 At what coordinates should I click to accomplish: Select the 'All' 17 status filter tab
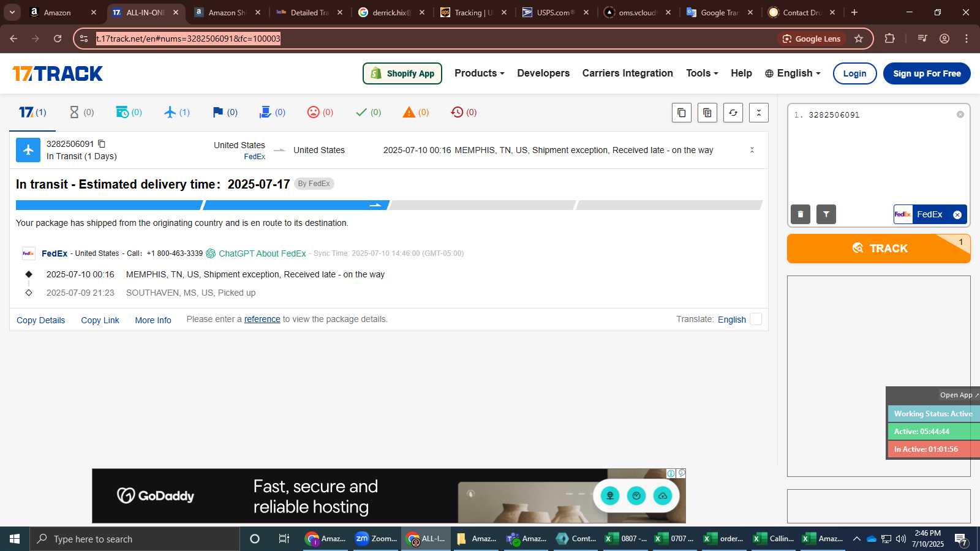(32, 113)
